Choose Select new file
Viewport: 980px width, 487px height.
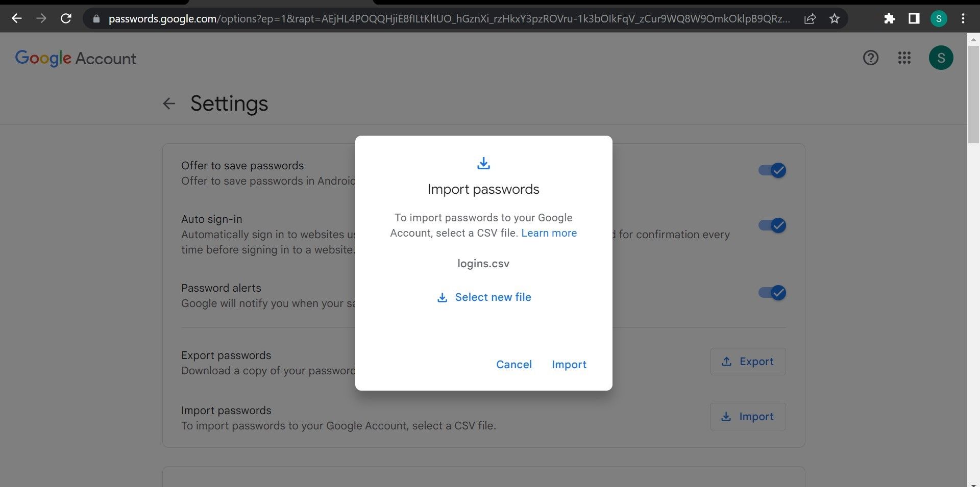483,297
